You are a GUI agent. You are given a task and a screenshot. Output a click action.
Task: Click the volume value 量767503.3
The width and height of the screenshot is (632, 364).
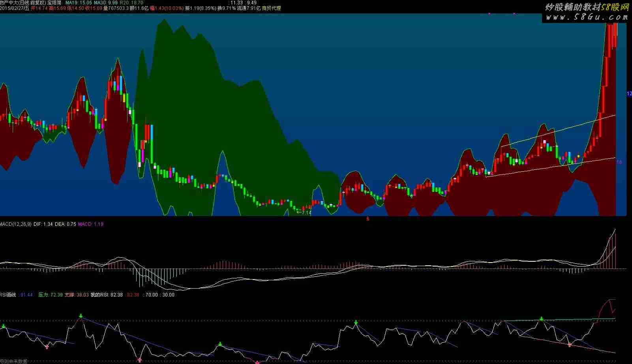click(x=116, y=8)
